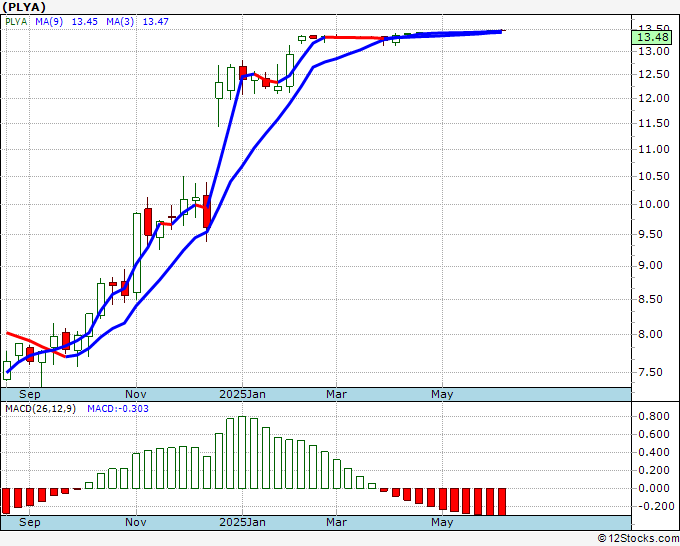The width and height of the screenshot is (680, 546).
Task: Click the 12.00 price axis label
Action: (x=654, y=98)
